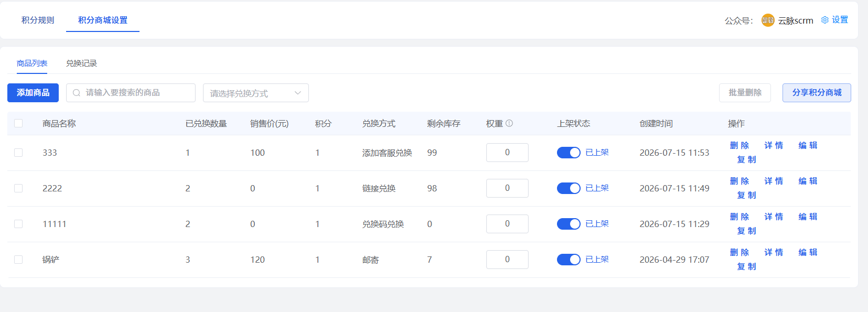Toggle listing status of product 锅铲

[569, 260]
